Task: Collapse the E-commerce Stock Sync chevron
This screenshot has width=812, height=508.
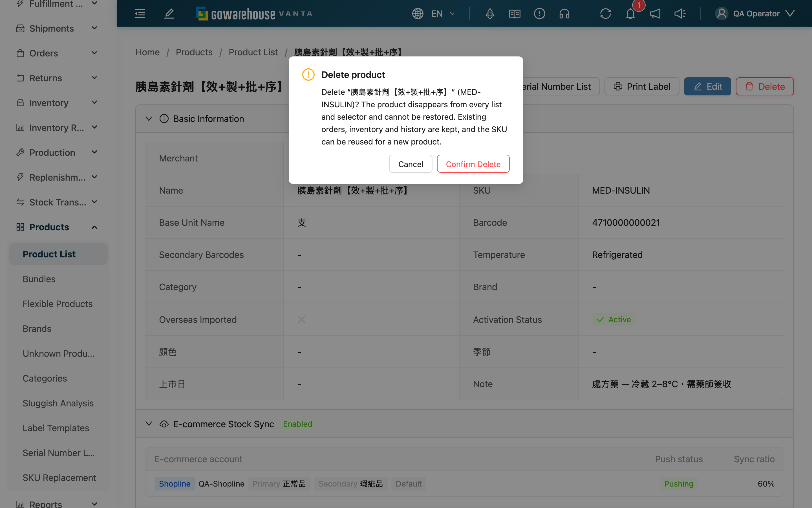Action: (x=149, y=424)
